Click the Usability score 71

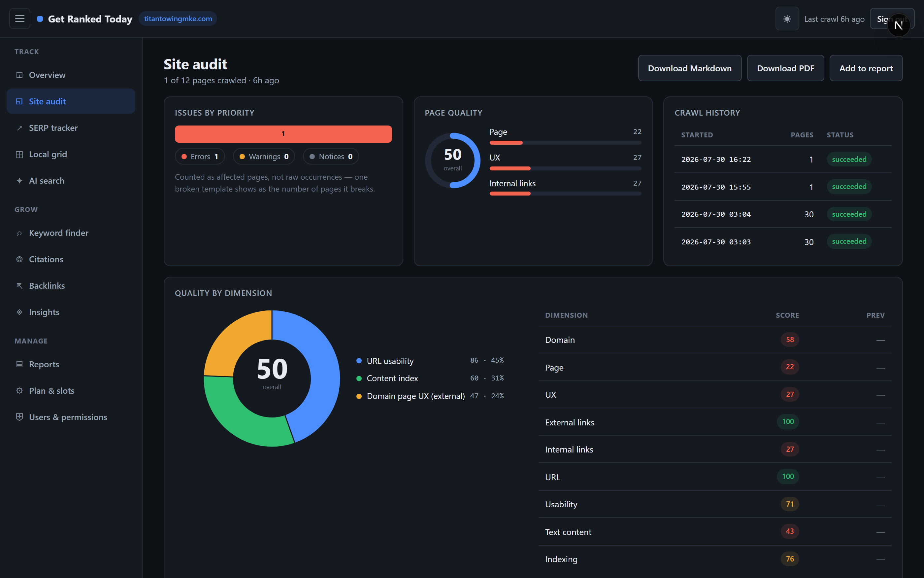coord(790,504)
